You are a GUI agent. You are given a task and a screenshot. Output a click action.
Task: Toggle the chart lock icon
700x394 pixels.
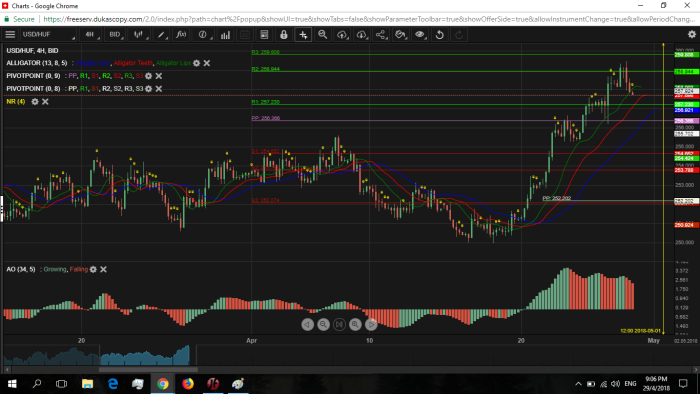(x=283, y=34)
